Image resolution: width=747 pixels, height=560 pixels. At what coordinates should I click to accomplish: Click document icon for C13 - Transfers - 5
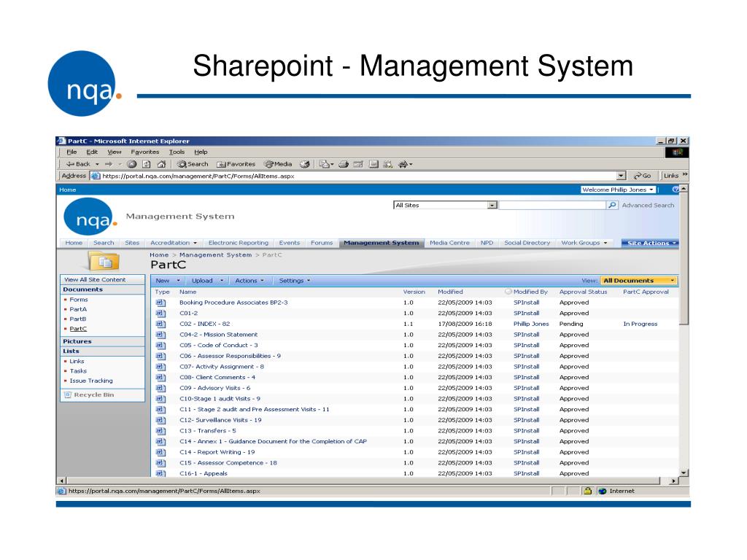[161, 431]
